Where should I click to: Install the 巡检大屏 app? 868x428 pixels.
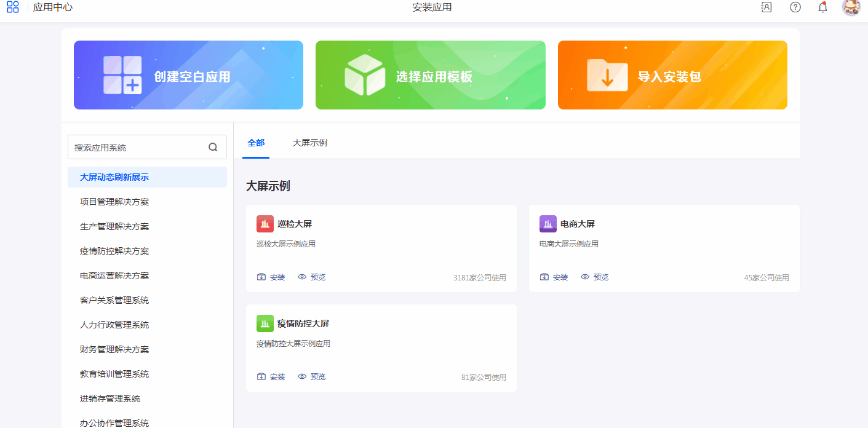click(x=271, y=277)
